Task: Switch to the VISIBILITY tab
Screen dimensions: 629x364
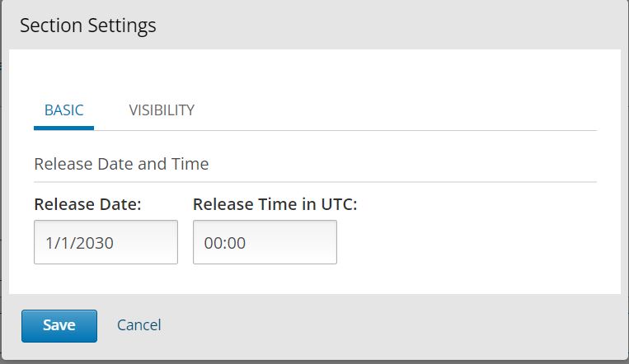Action: pos(162,110)
